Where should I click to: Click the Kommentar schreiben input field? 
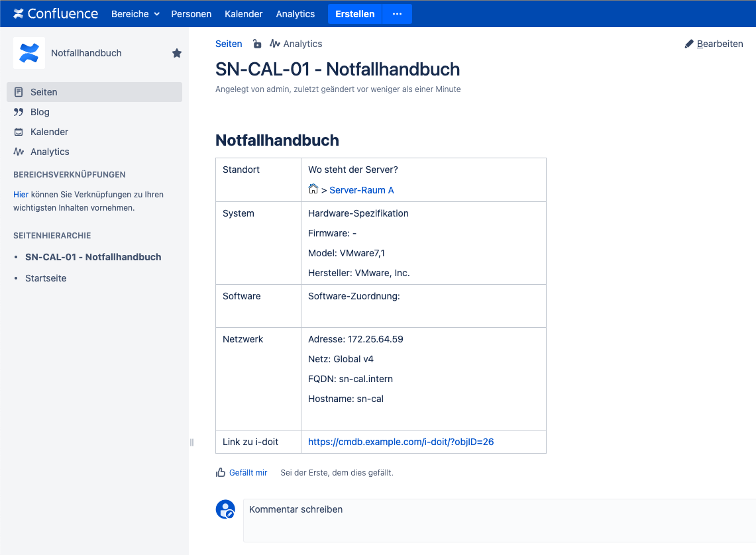[497, 520]
